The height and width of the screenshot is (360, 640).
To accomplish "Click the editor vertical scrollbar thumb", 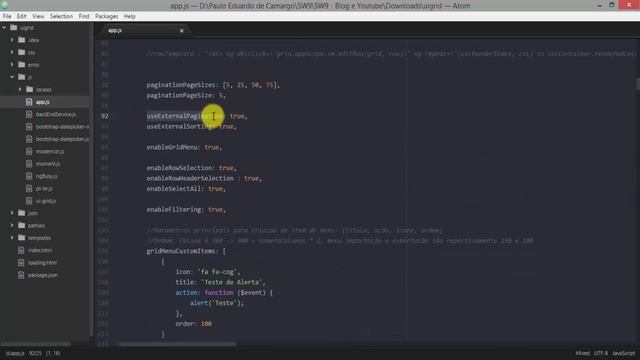I will click(638, 84).
